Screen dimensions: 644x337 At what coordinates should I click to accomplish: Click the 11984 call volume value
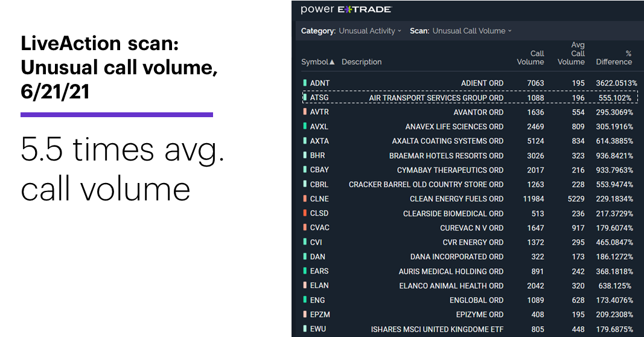(534, 199)
